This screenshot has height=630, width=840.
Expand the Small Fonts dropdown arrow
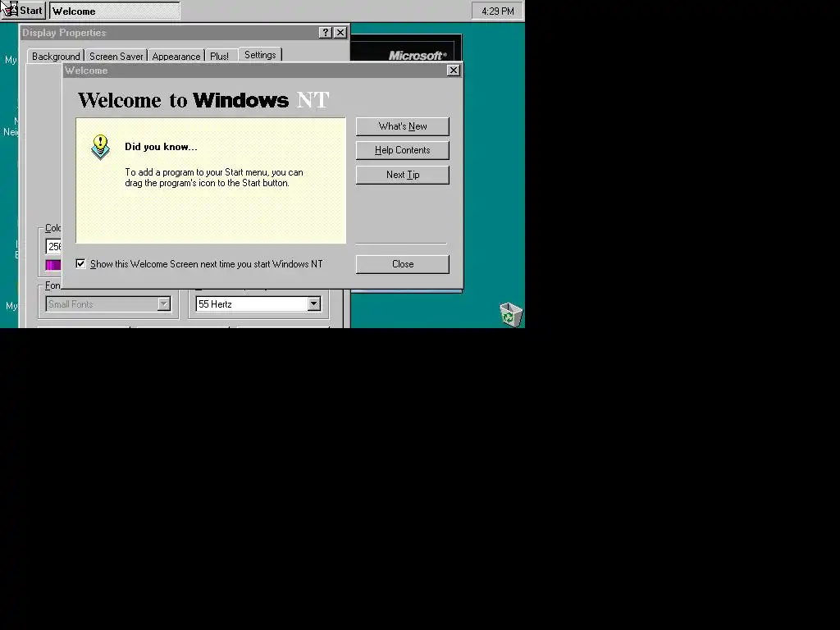pyautogui.click(x=164, y=304)
